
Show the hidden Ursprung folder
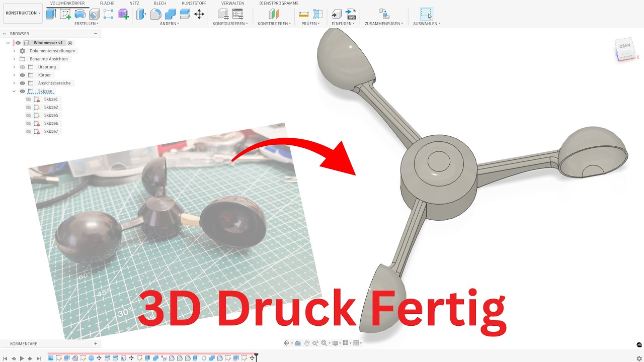(x=22, y=67)
